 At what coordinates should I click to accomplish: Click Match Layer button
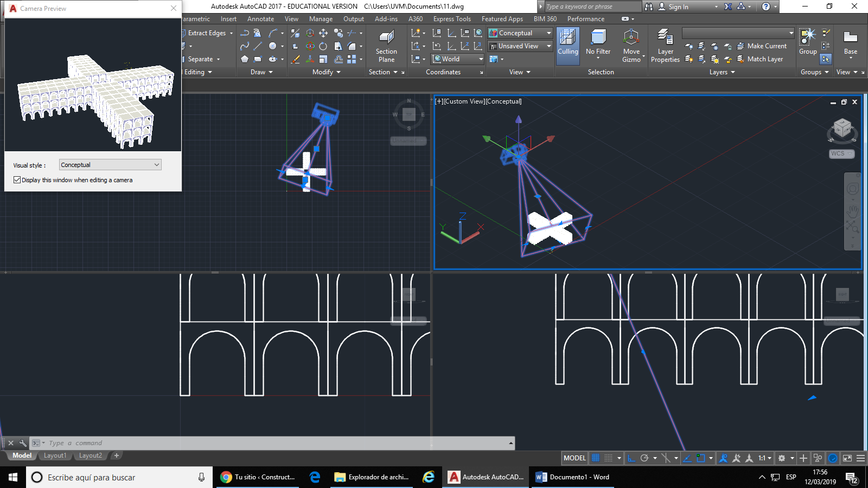pos(765,59)
